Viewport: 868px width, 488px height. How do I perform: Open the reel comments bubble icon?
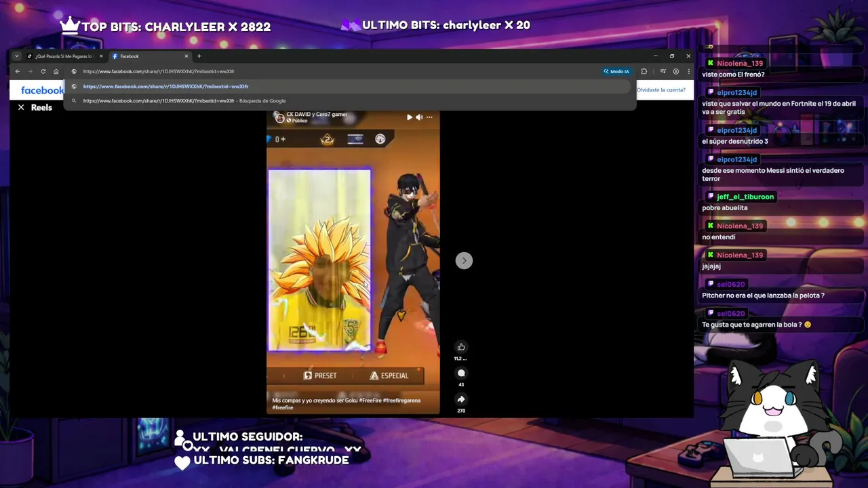[461, 373]
